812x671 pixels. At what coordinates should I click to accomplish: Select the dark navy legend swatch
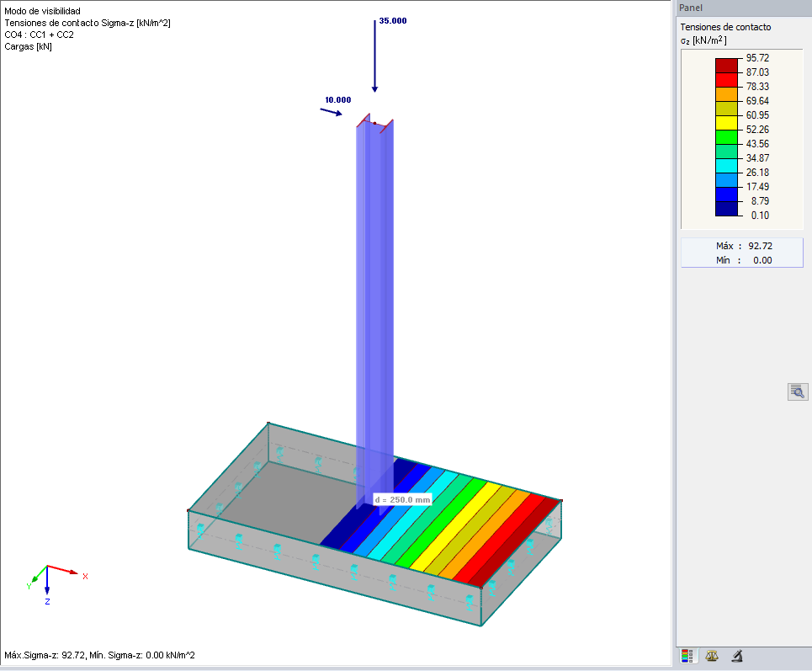[x=726, y=208]
